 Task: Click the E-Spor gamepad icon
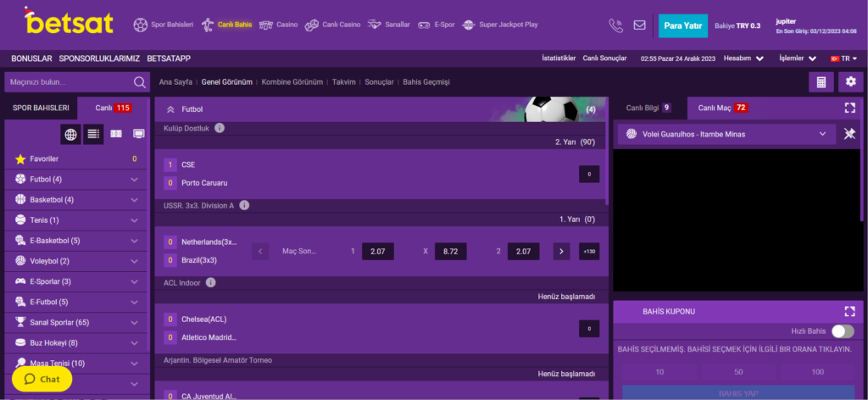(424, 25)
